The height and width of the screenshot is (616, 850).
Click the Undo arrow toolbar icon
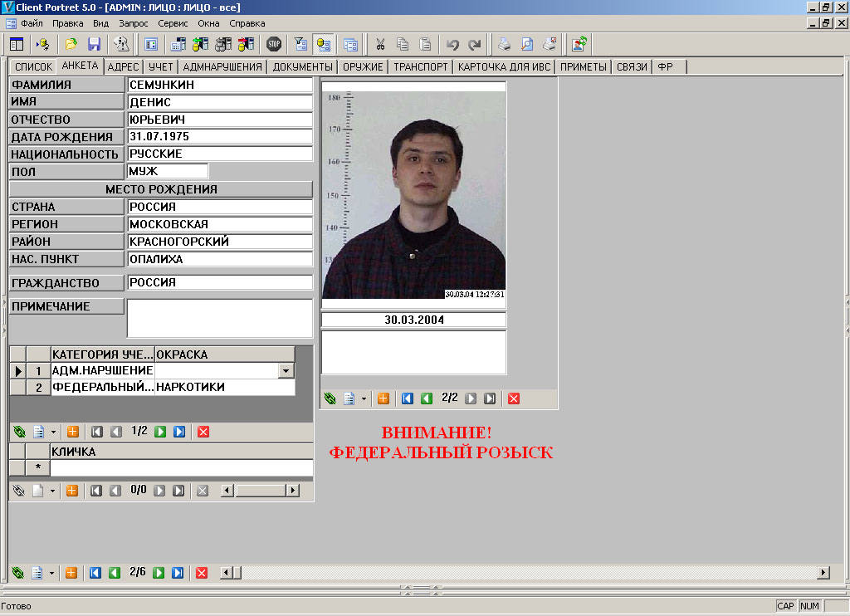click(452, 44)
